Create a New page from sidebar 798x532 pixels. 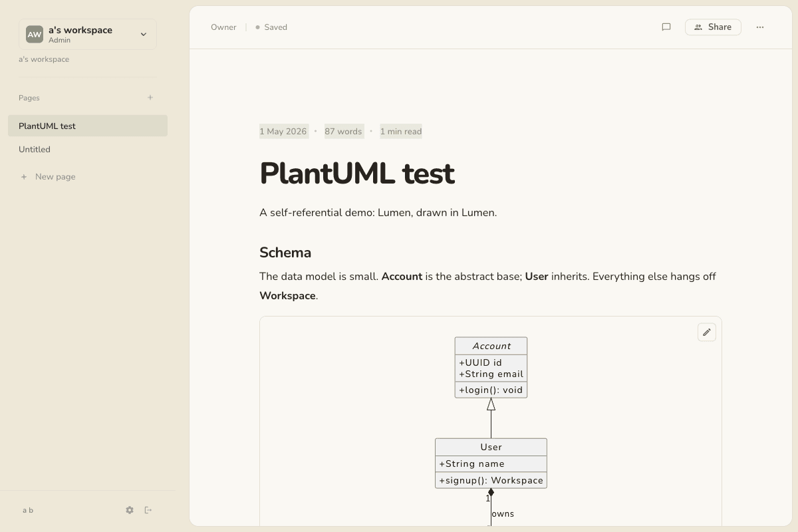(x=48, y=177)
